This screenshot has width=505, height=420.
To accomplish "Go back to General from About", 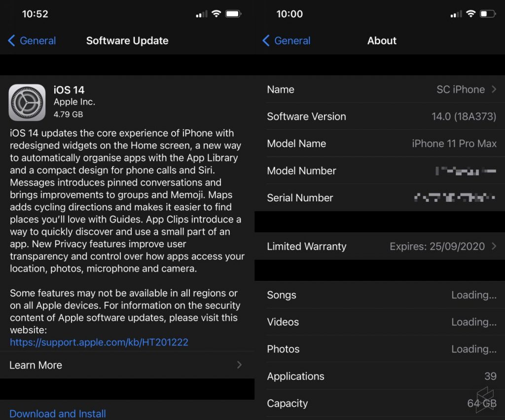I will [287, 40].
